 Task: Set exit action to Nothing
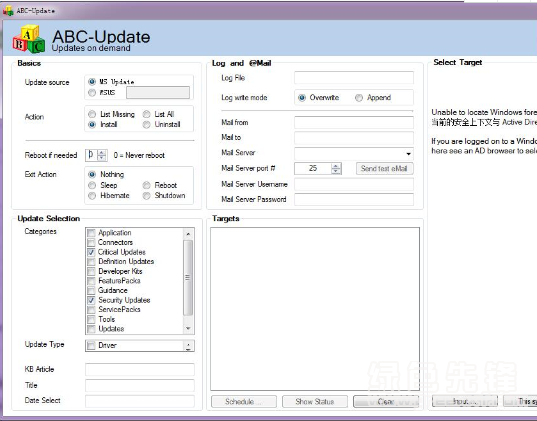coord(92,174)
